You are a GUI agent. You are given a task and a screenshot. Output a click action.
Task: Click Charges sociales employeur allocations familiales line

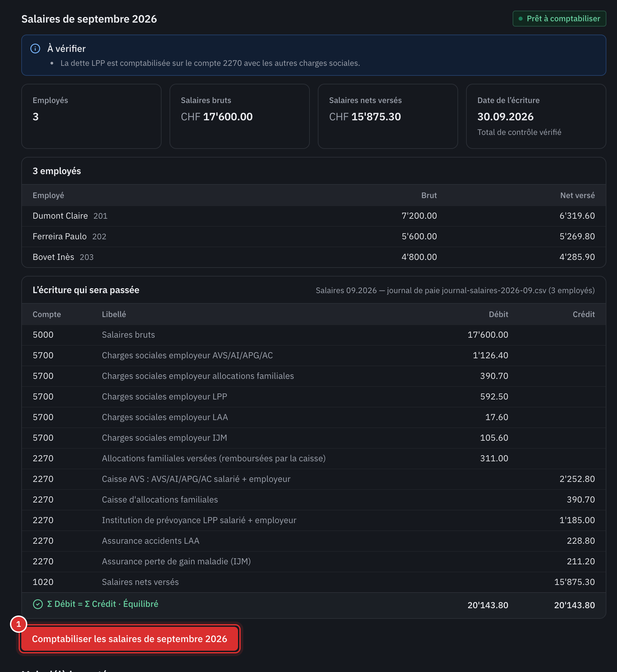(313, 376)
